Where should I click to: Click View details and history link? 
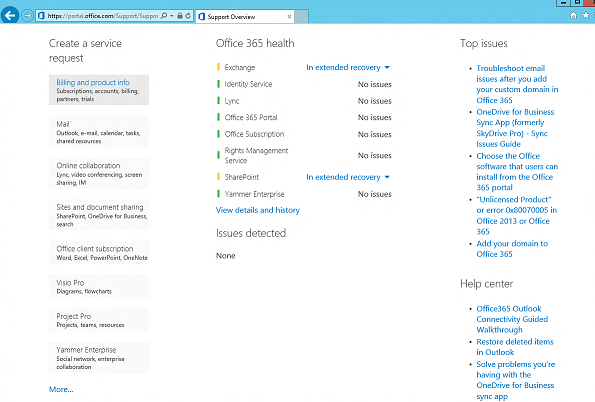258,210
